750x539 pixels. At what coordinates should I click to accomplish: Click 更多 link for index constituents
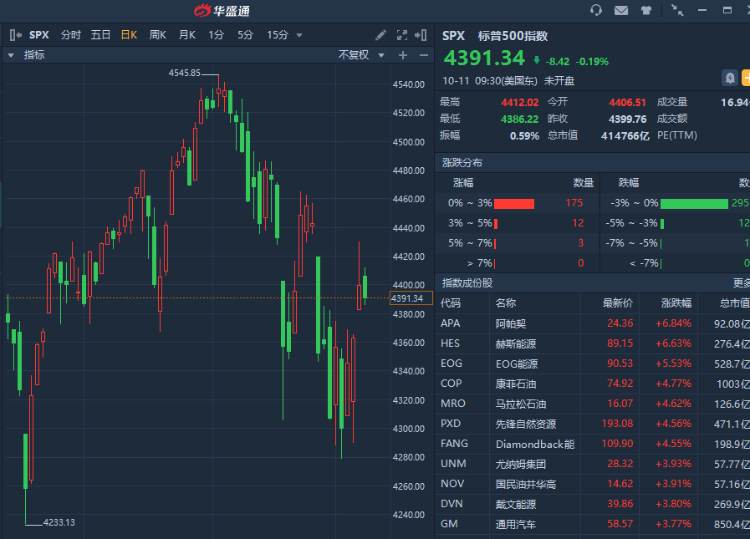pos(741,283)
